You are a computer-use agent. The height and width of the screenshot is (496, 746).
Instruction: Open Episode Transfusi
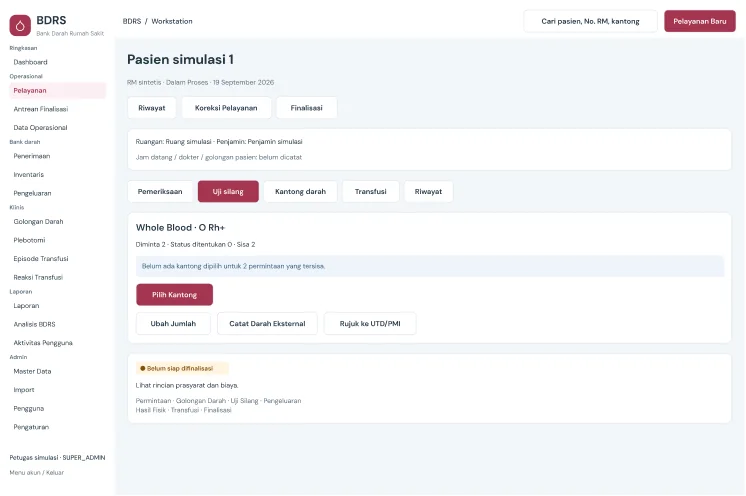(41, 259)
